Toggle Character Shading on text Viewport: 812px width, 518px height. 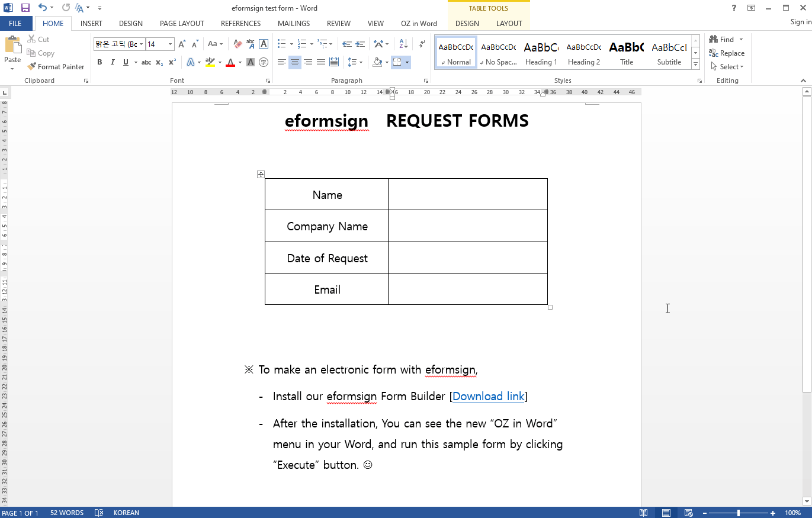(251, 62)
